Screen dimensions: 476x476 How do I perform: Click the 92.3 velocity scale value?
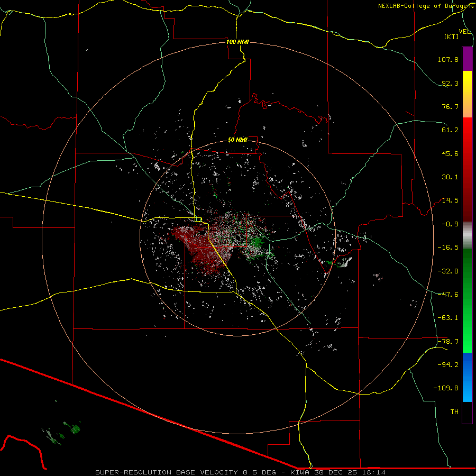450,83
